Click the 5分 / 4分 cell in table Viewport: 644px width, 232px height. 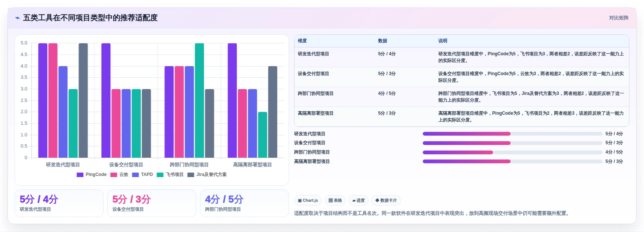pos(387,54)
